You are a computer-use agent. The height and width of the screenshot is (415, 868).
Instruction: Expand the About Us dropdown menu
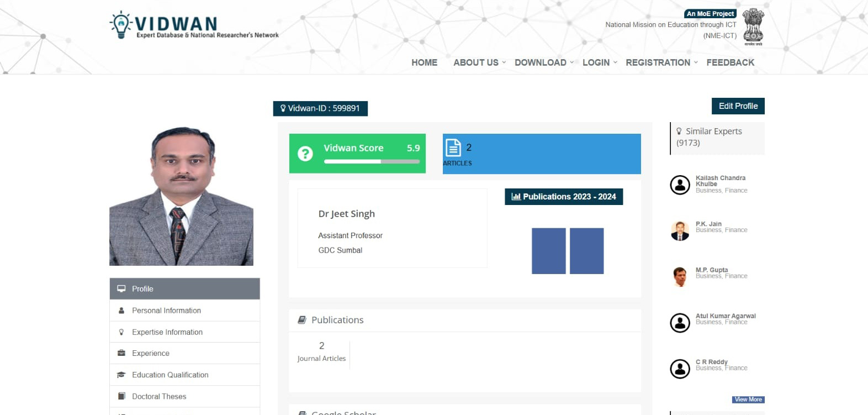coord(479,62)
